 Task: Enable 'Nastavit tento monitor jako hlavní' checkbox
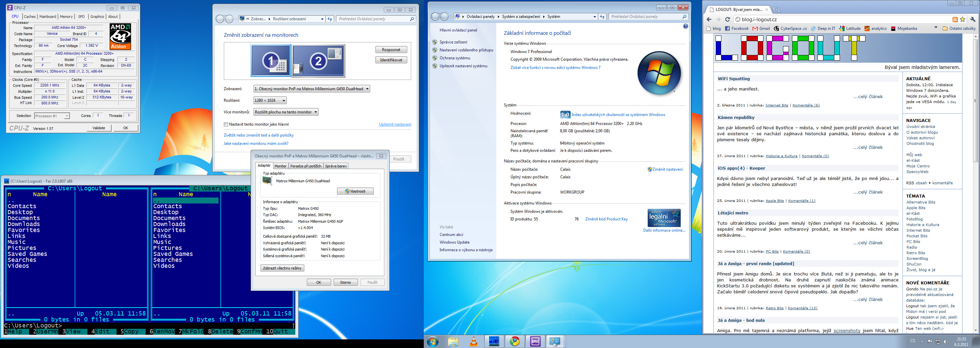[x=226, y=125]
